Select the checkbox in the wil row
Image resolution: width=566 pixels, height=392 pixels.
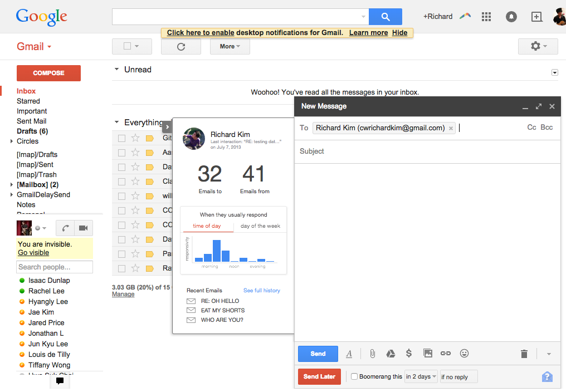[x=121, y=196]
